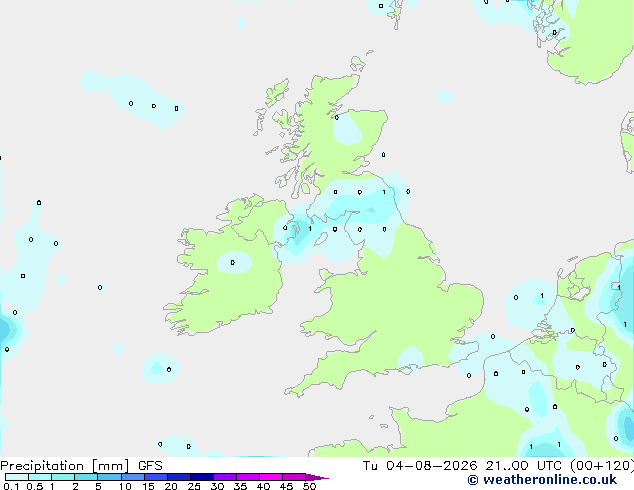Click the 40–45 mm magenta legend box
Image resolution: width=634 pixels, height=490 pixels.
click(271, 477)
